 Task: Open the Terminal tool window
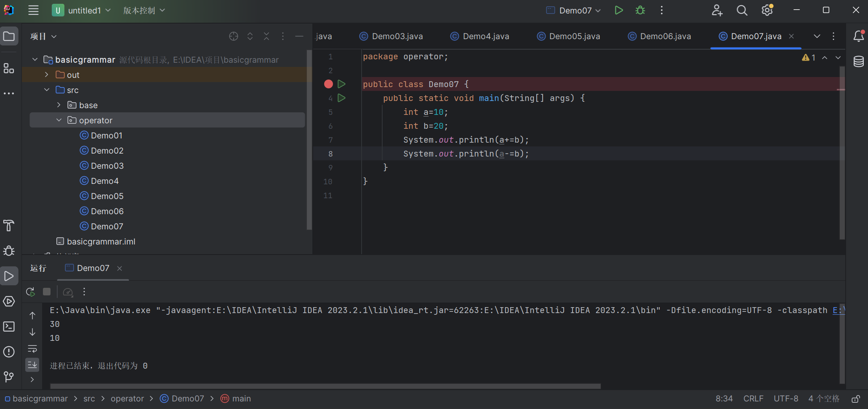pyautogui.click(x=9, y=327)
